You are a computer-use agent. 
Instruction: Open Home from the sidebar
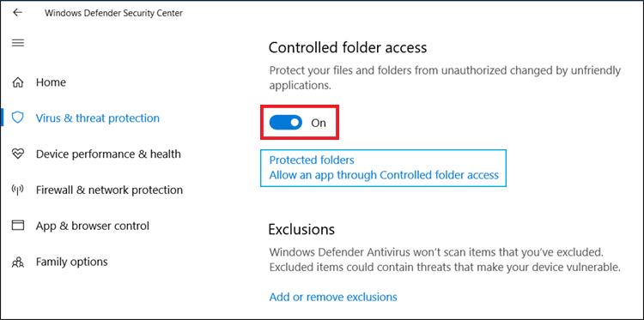click(x=51, y=82)
